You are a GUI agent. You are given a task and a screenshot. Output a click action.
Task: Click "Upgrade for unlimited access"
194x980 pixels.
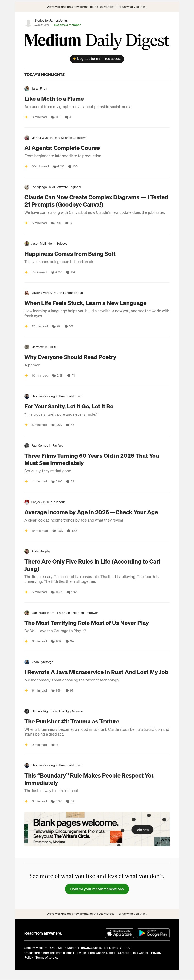(97, 59)
